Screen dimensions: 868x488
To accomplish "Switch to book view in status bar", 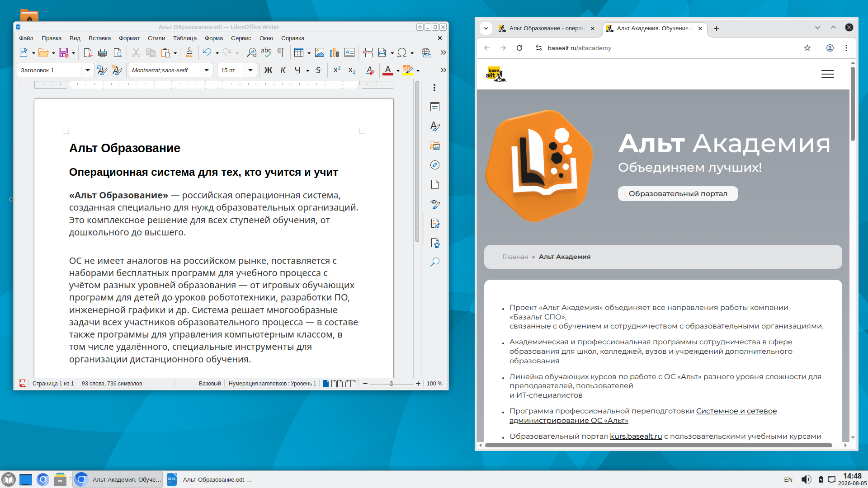I will pos(351,384).
